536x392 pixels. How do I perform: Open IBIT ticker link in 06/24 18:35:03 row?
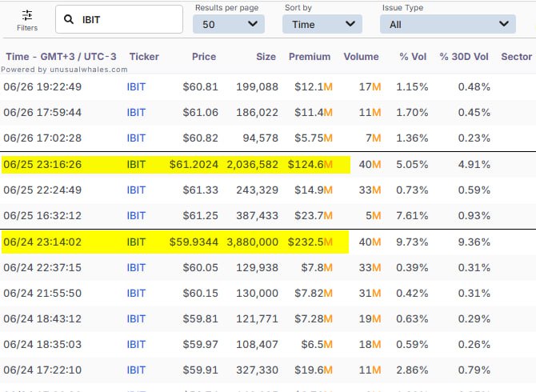pyautogui.click(x=136, y=345)
